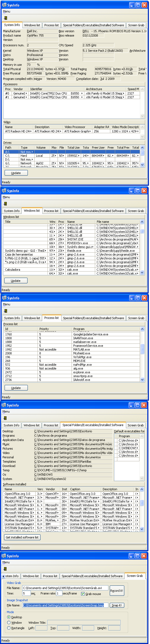Select the Desktop mode radio button
Image resolution: width=150 pixels, height=644 pixels.
(x=9, y=617)
